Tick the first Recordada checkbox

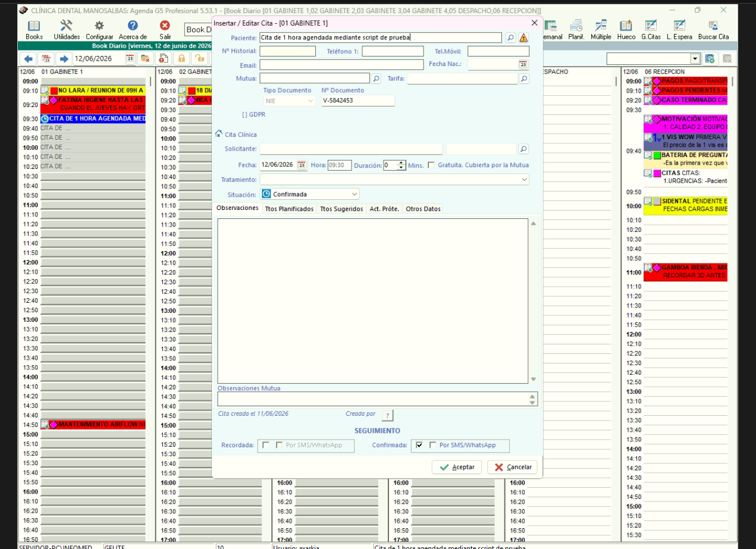point(266,445)
